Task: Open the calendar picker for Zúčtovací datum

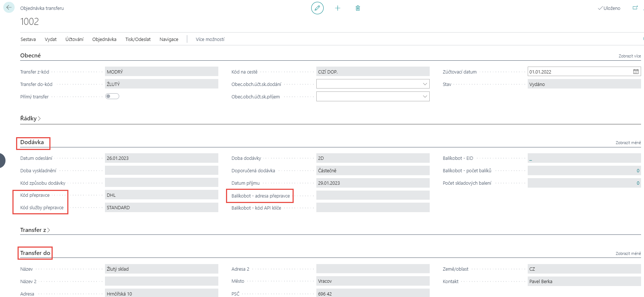Action: coord(636,72)
